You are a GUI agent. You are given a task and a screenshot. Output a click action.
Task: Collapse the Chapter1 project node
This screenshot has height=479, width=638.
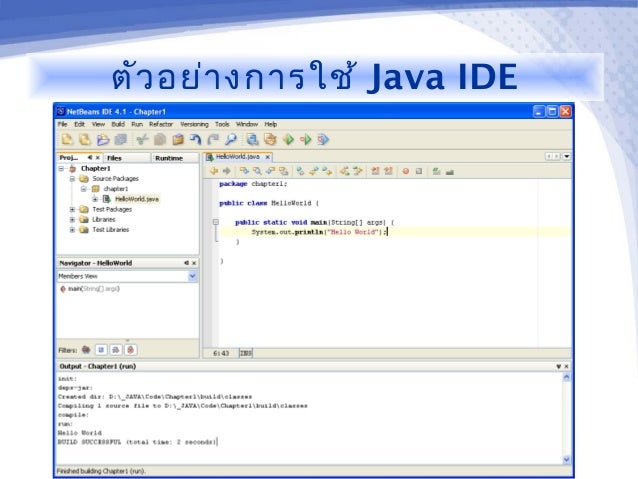pos(61,168)
